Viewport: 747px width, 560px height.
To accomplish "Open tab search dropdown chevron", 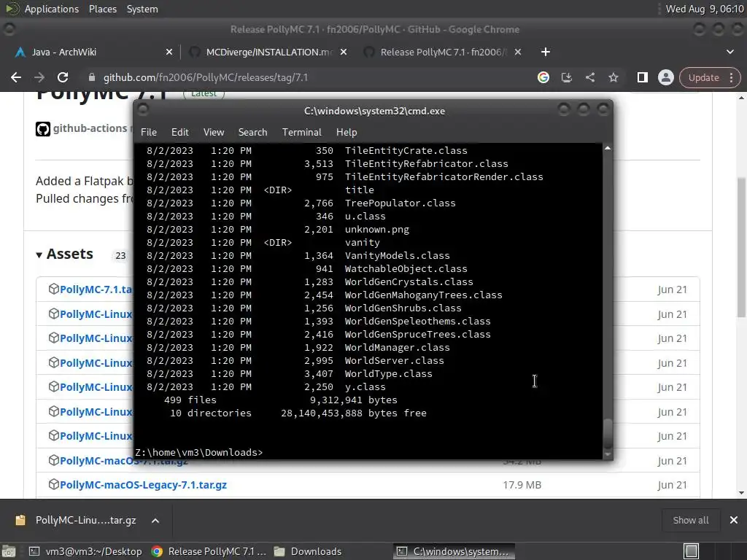I will (729, 52).
